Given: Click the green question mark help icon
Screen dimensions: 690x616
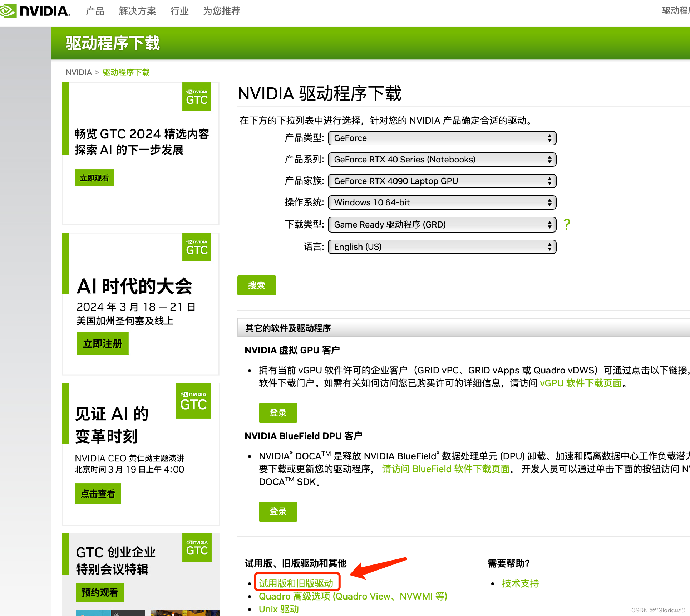Looking at the screenshot, I should pos(567,225).
